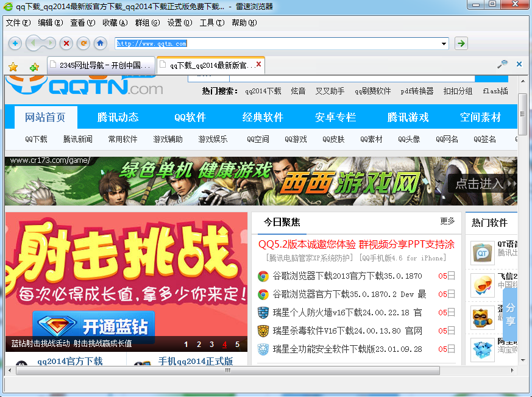Viewport: 532px width, 397px height.
Task: Switch to the 2345网址导航 tab
Action: [x=101, y=65]
